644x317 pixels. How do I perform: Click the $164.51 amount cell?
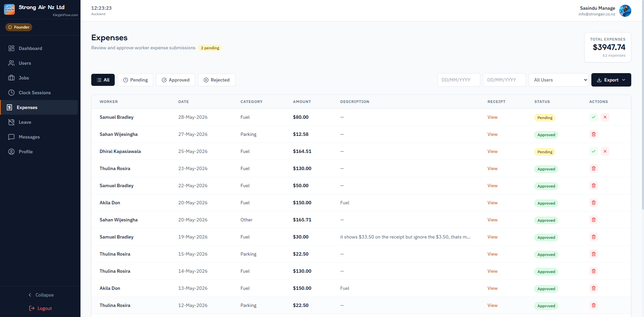point(302,151)
